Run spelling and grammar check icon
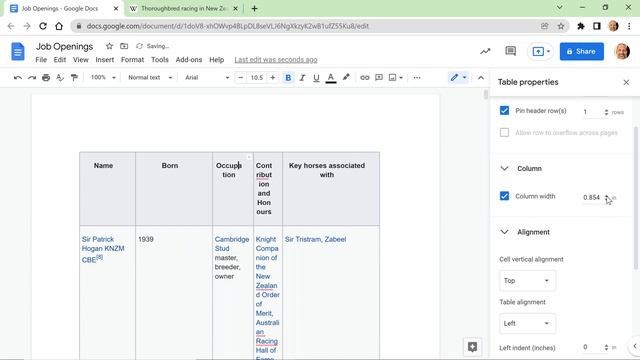This screenshot has height=360, width=640. [60, 78]
